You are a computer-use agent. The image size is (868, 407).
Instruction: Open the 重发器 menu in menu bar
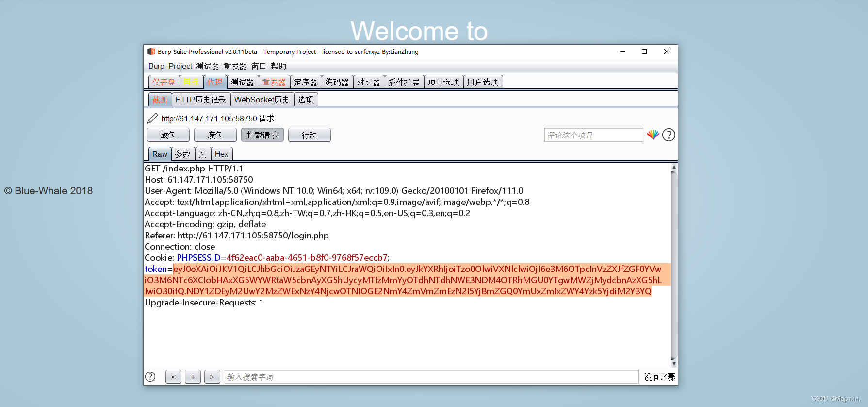point(235,66)
